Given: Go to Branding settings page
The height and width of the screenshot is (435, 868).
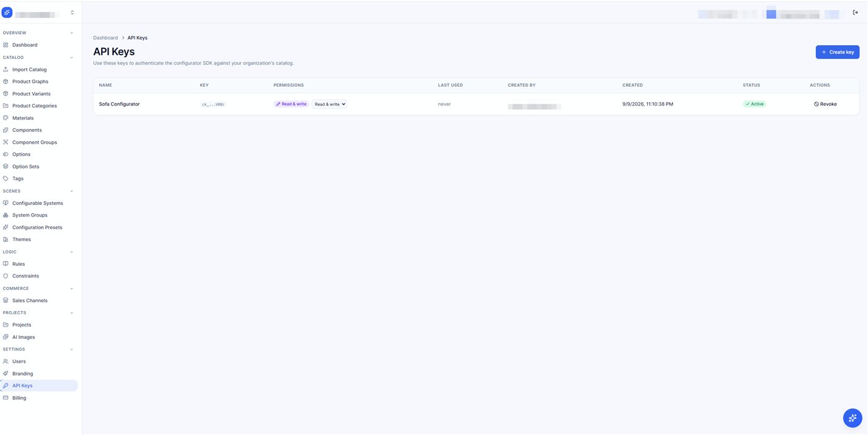Looking at the screenshot, I should [39, 374].
